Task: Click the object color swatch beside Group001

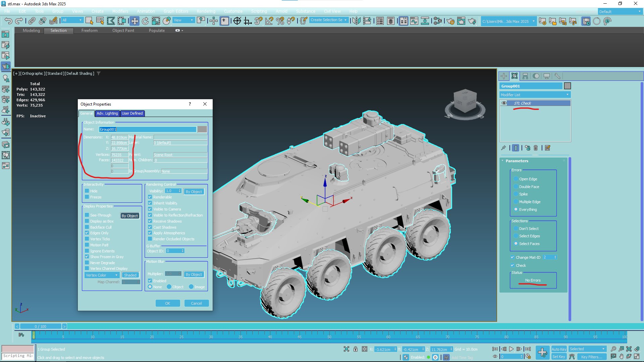Action: [567, 86]
